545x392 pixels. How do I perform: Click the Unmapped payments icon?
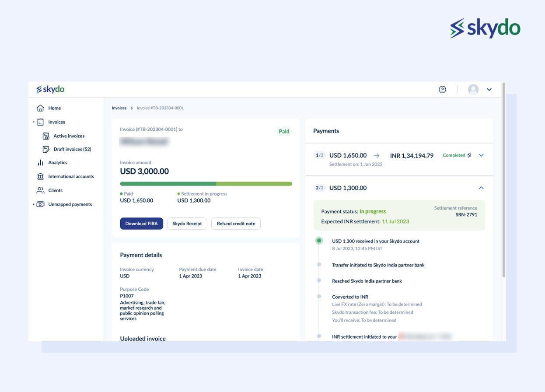pos(40,204)
